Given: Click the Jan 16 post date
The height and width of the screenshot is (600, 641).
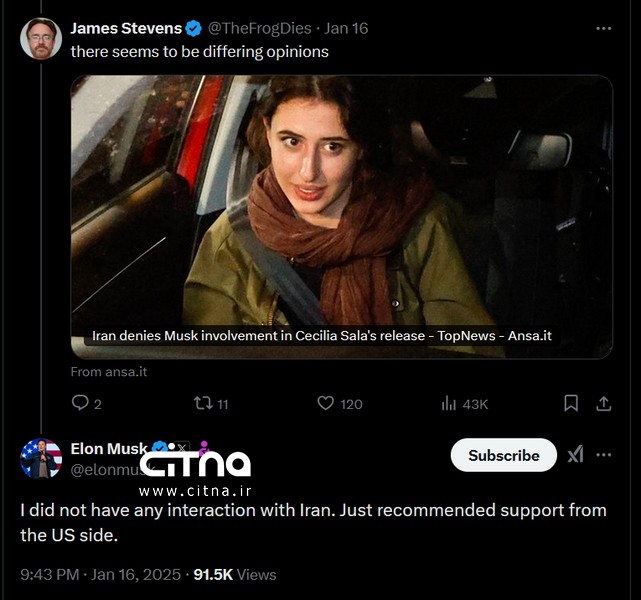Looking at the screenshot, I should pos(346,28).
